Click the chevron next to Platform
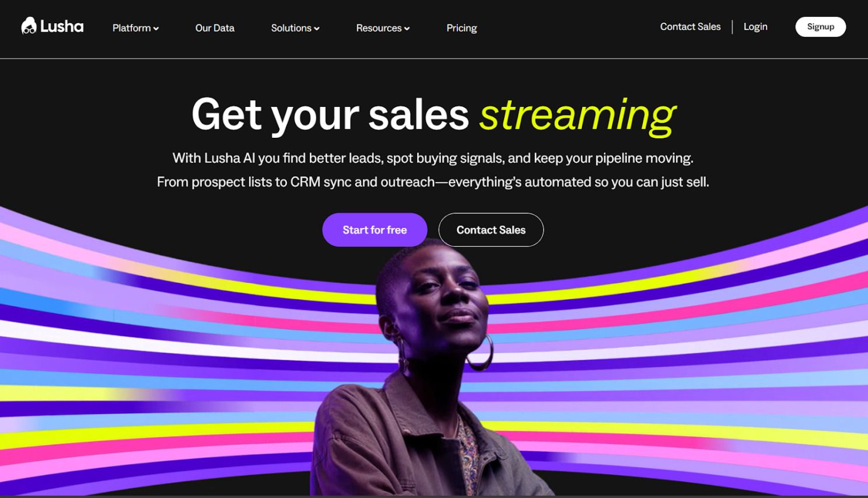Screen dimensions: 868x498 tap(156, 29)
